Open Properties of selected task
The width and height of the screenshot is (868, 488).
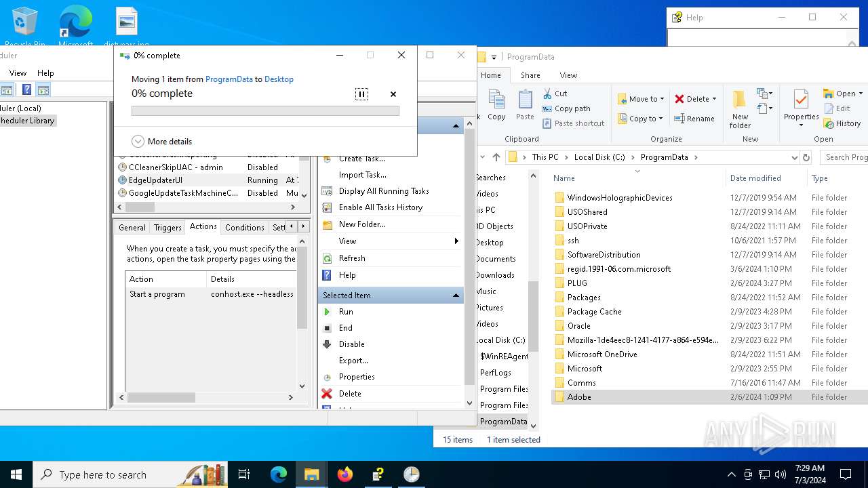pos(357,377)
